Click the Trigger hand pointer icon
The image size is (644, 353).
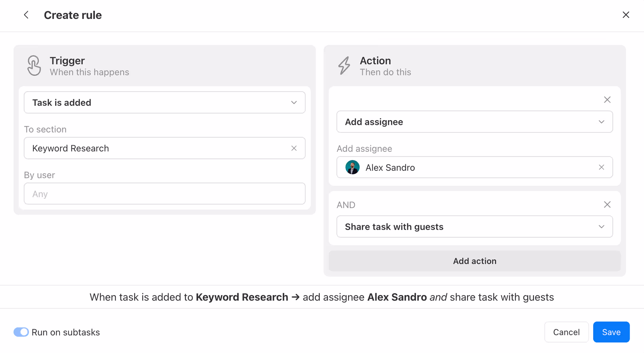(x=34, y=66)
